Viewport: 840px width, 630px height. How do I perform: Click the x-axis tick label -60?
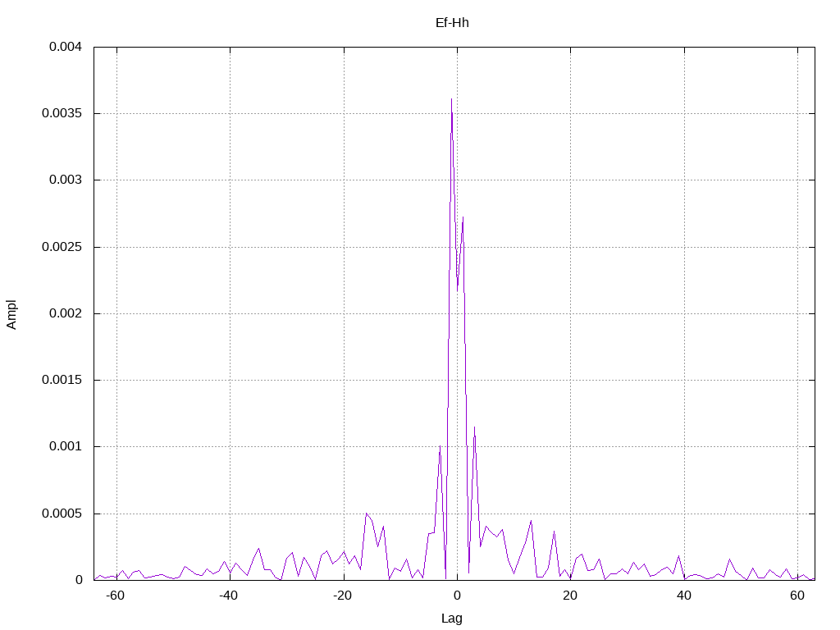115,596
